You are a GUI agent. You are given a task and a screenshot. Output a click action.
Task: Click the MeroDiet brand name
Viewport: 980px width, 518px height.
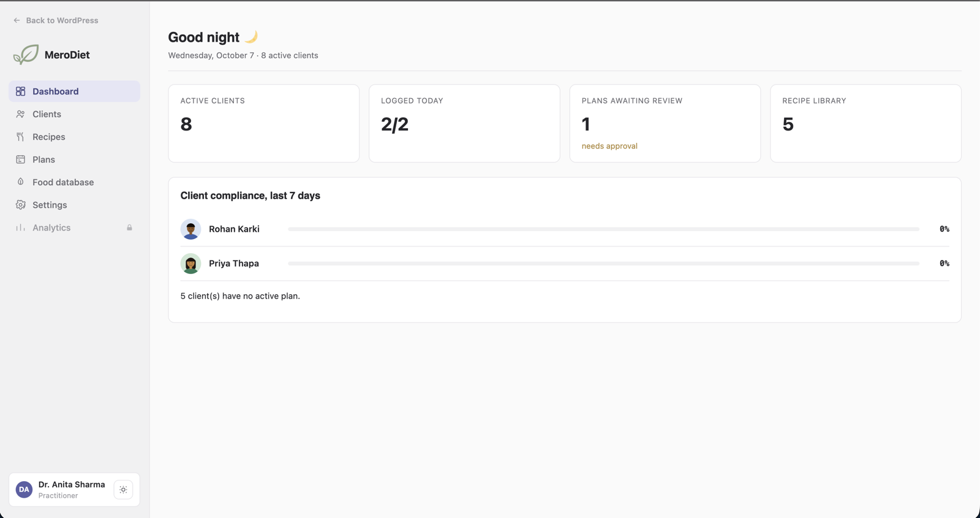pos(67,55)
